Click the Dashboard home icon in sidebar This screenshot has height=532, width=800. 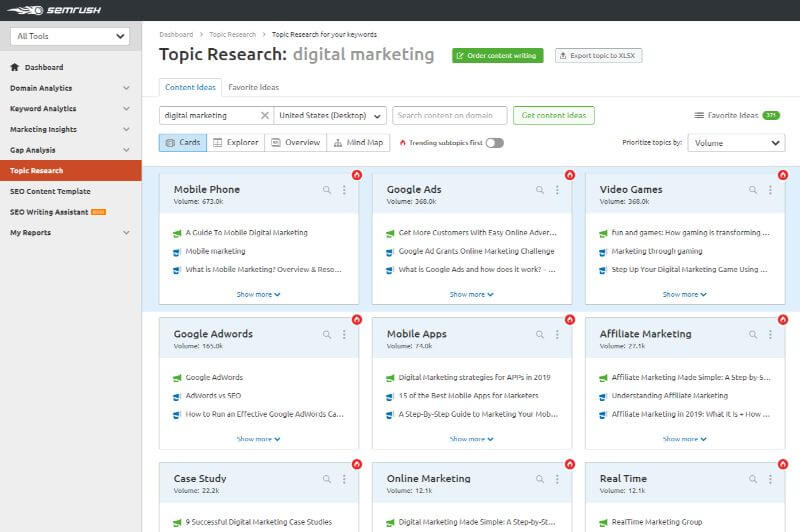[x=15, y=67]
